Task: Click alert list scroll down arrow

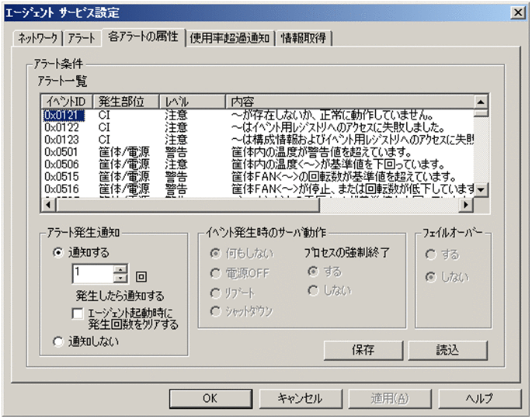Action: (x=481, y=190)
